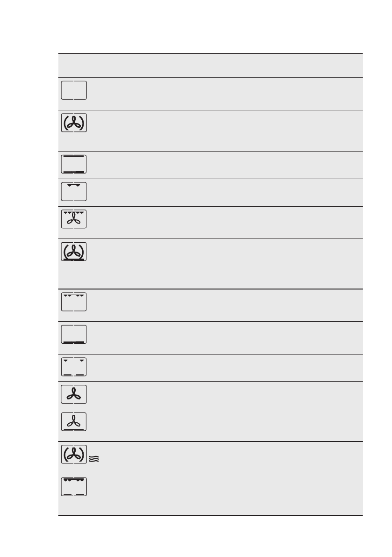The width and height of the screenshot is (392, 557).
Task: Pick the two top triangles with bottom dashes icon
Action: point(74,367)
